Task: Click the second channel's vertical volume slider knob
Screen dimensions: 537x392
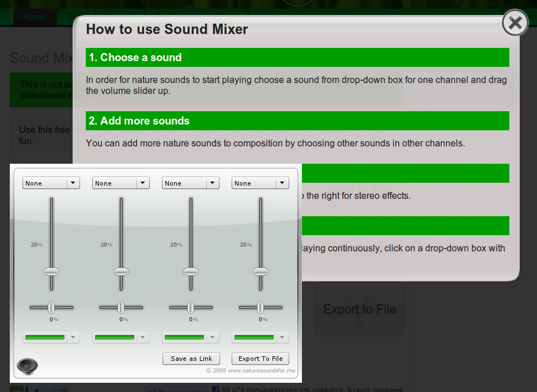Action: 121,271
